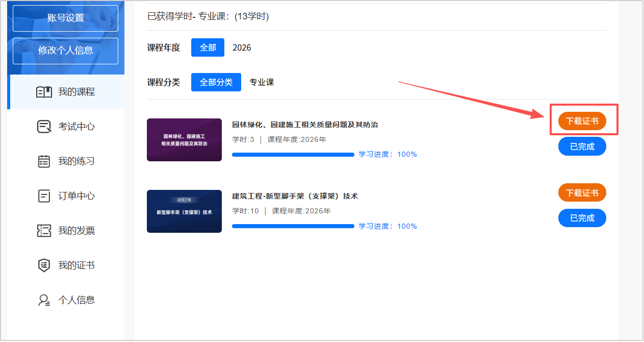This screenshot has width=644, height=342.
Task: Open the 园林绿化 course thumbnail
Action: 184,140
